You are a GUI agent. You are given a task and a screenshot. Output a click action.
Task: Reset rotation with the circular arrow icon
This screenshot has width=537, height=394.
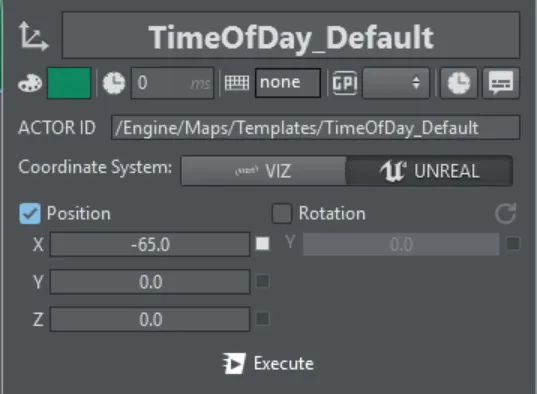point(505,213)
